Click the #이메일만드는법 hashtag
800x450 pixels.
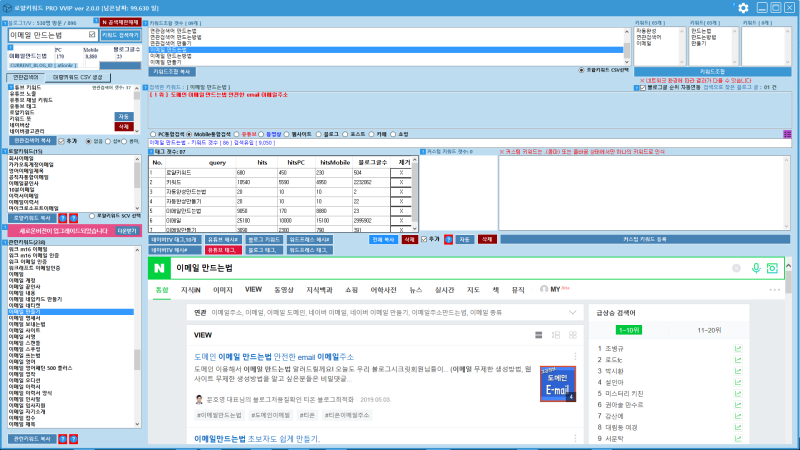[220, 415]
